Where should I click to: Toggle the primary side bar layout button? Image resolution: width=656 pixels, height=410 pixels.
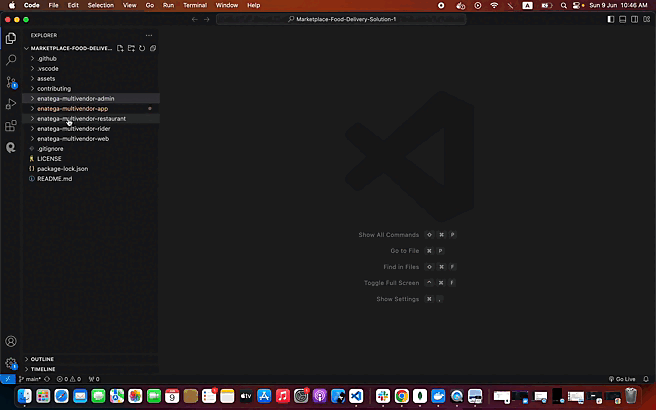[612, 19]
